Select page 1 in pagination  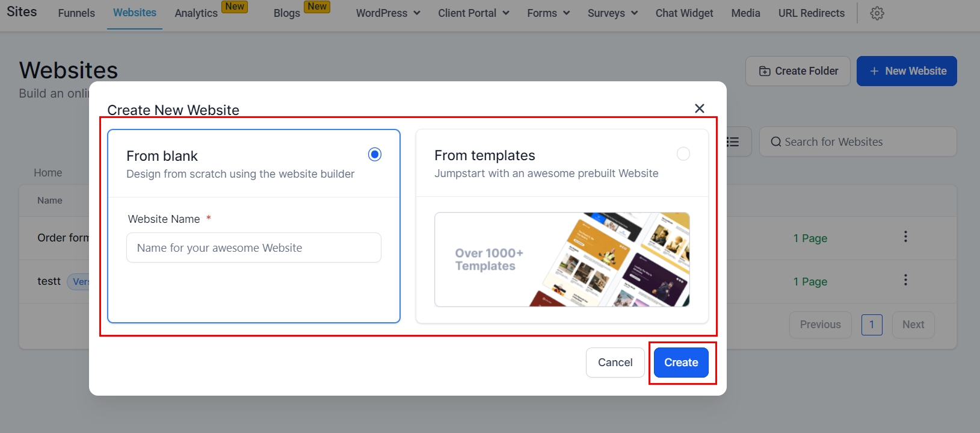pos(872,325)
